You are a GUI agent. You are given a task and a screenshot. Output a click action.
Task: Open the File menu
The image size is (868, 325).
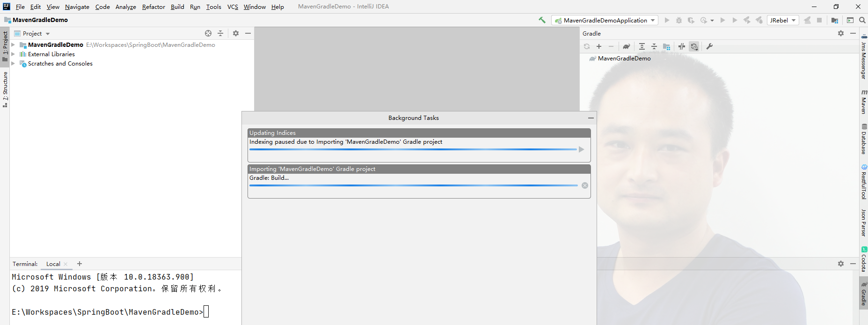20,7
